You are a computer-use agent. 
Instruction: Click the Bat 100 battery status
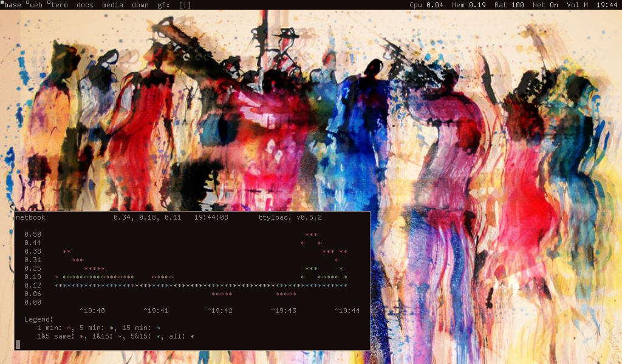[x=510, y=5]
